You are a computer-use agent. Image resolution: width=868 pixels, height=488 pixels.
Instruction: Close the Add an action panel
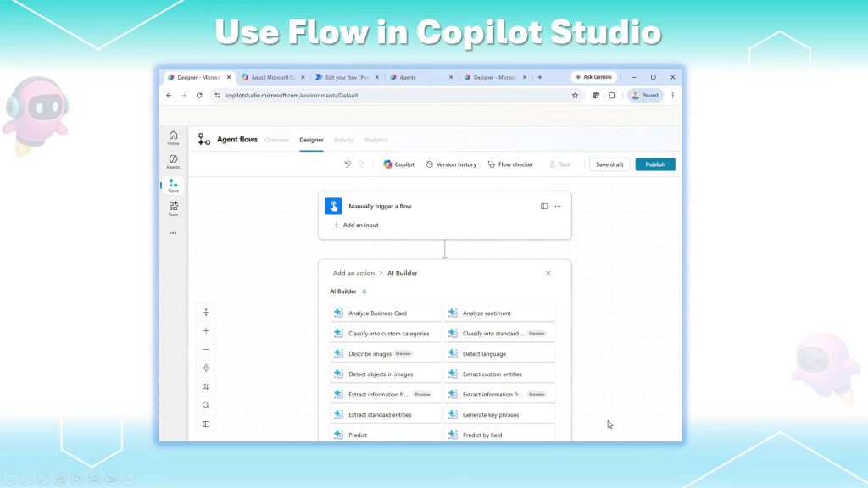click(548, 274)
